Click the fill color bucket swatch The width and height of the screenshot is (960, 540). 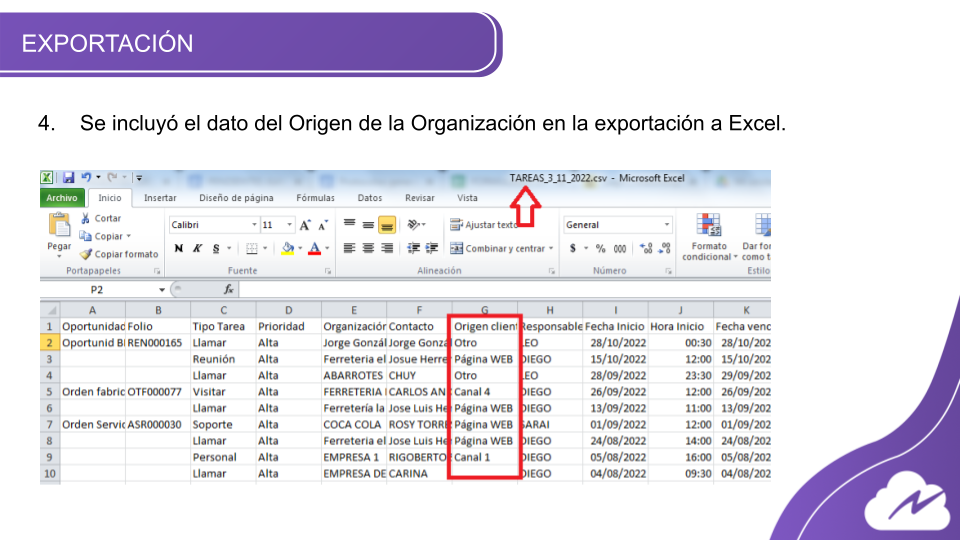(288, 248)
